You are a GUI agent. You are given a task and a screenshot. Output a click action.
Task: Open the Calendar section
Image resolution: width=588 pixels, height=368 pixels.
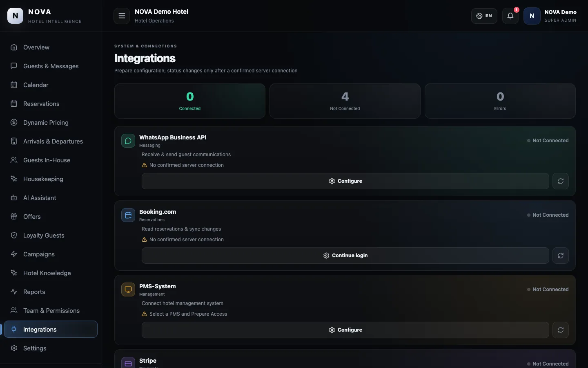click(51, 85)
